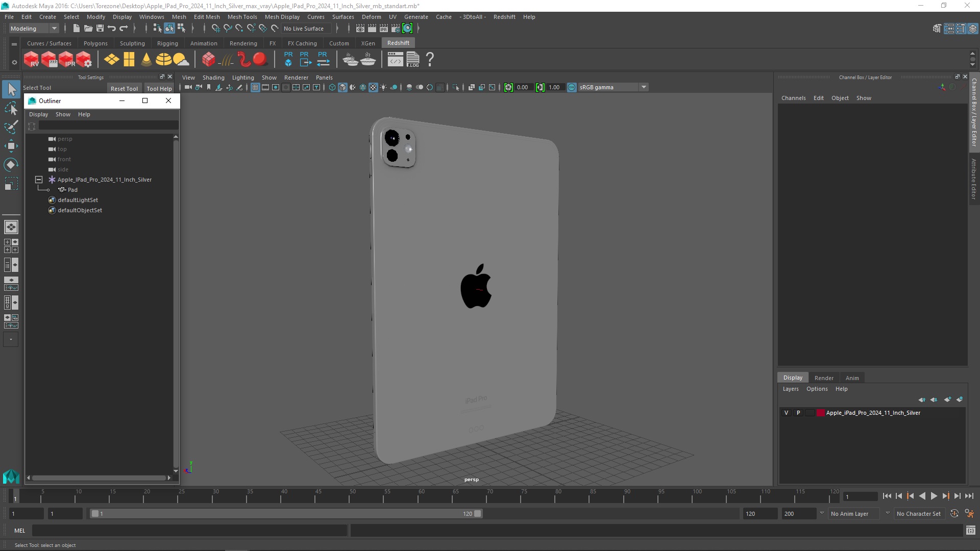The height and width of the screenshot is (551, 980).
Task: Click Undo arrow icon
Action: click(112, 29)
